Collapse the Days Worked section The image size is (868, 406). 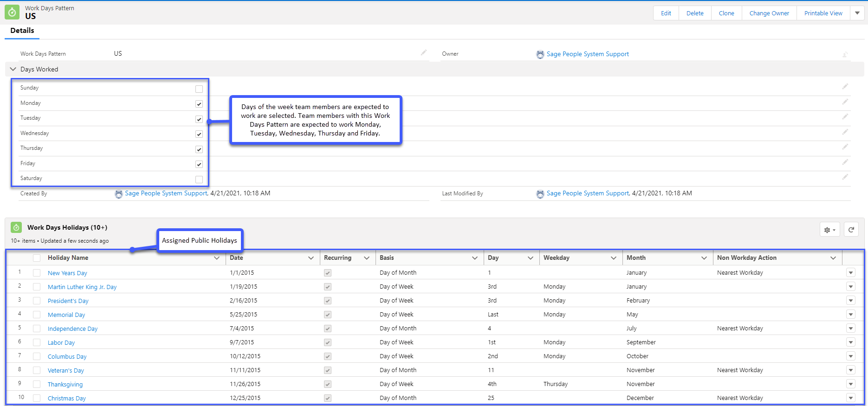[13, 69]
